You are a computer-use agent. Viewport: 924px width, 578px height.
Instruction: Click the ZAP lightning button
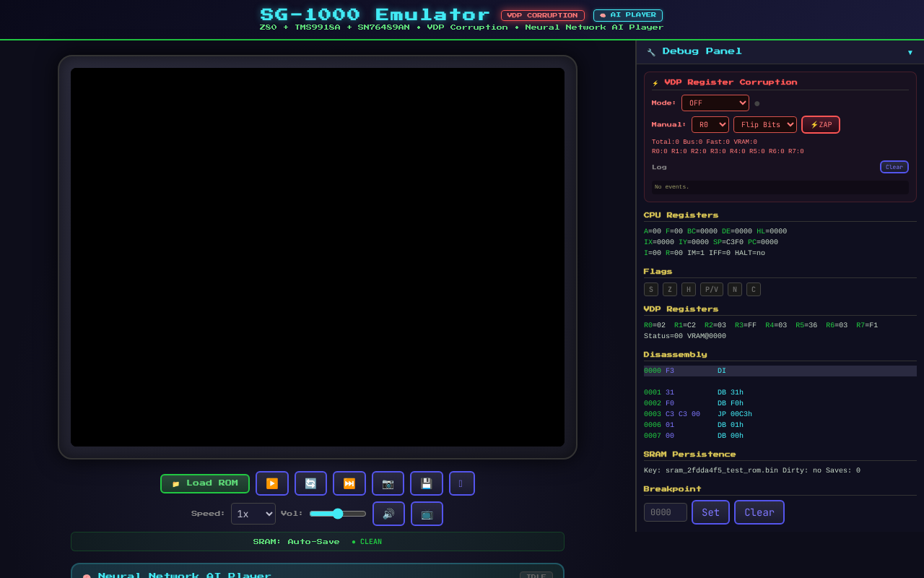tap(821, 125)
